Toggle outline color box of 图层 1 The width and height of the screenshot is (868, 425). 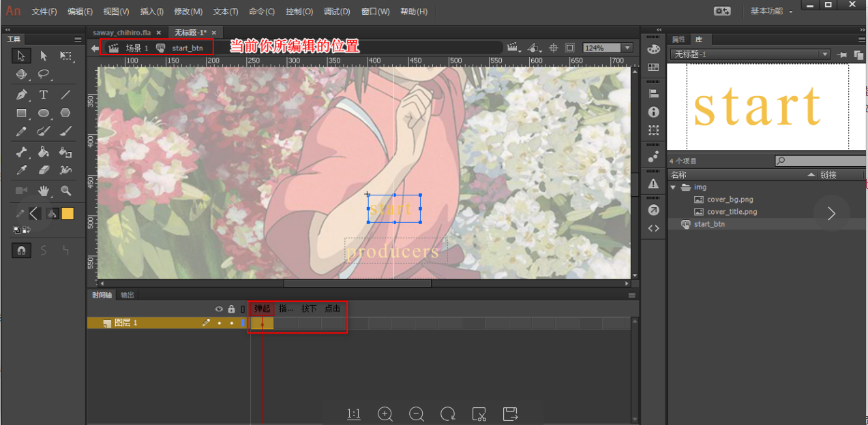click(243, 323)
